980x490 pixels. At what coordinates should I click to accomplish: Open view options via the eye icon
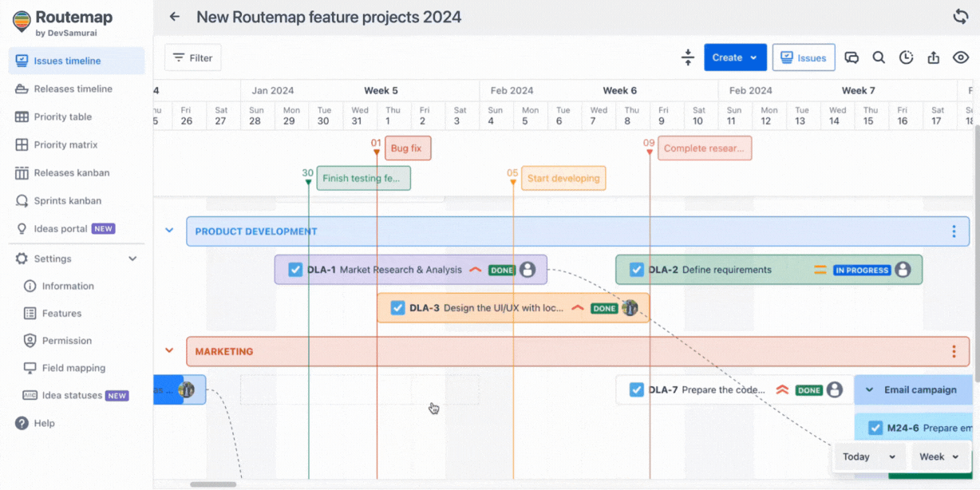pos(960,57)
